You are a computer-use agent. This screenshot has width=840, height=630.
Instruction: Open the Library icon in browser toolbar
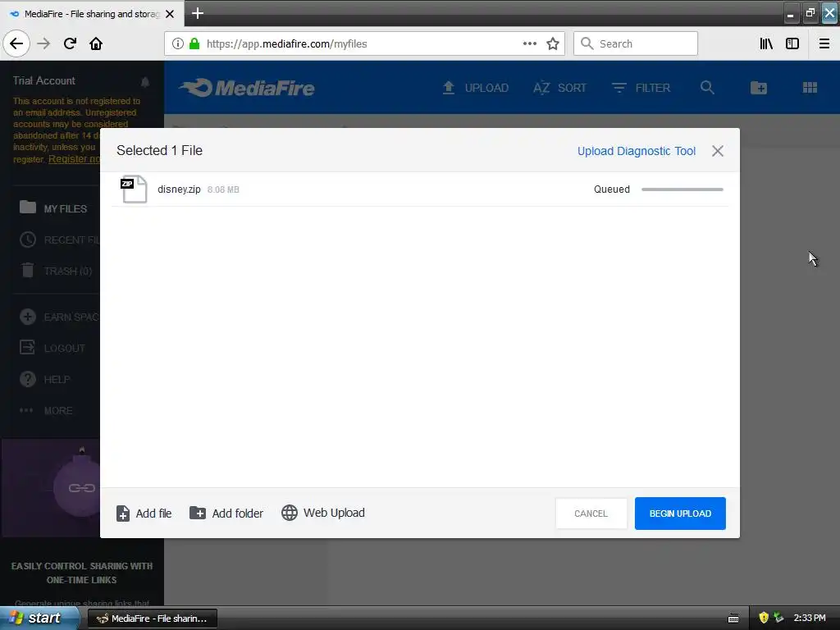point(766,43)
